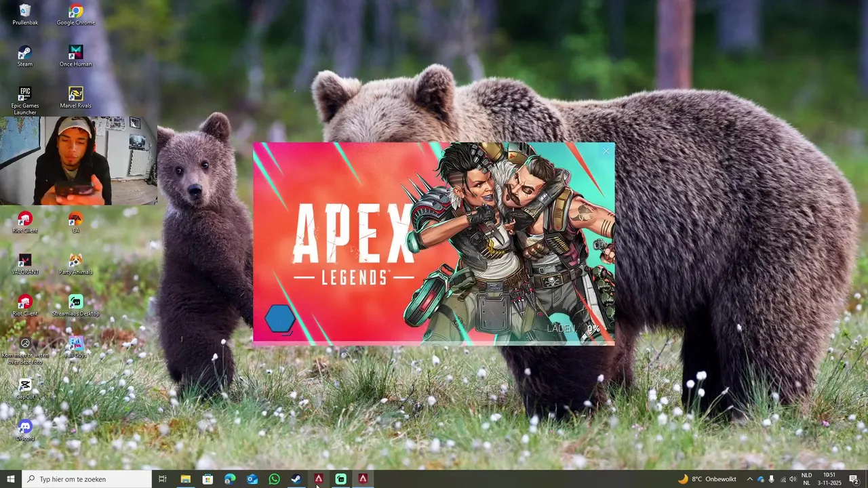This screenshot has height=488, width=868.
Task: Open the notification center with 2 alerts
Action: click(x=854, y=479)
